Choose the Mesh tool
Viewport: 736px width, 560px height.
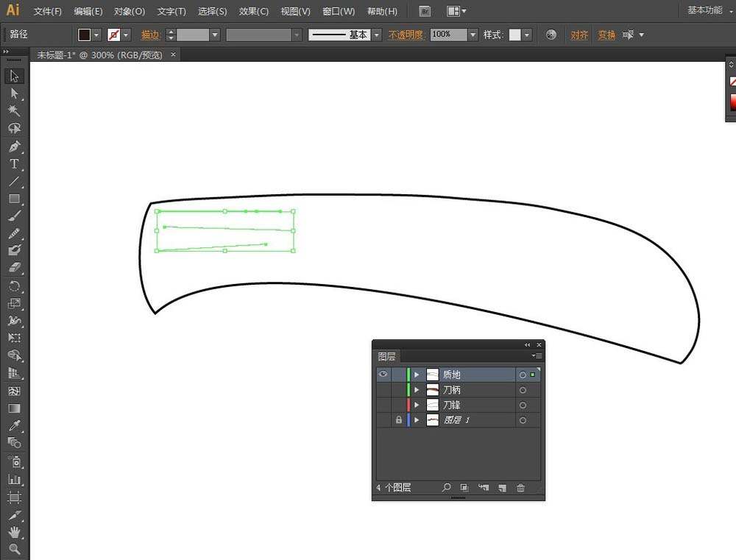pos(14,391)
